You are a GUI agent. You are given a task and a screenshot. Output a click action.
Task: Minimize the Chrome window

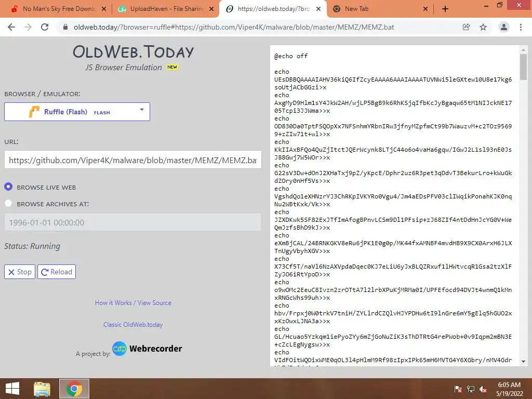tap(486, 5)
